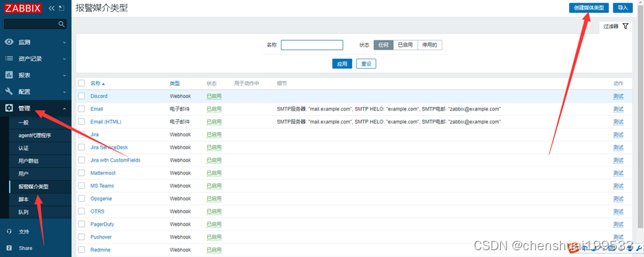The width and height of the screenshot is (644, 257).
Task: Click the gear icon for 管理
Action: (x=9, y=108)
